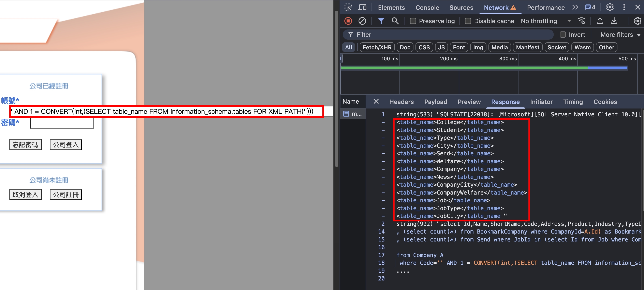
Task: Toggle the network filter funnel icon
Action: 381,21
